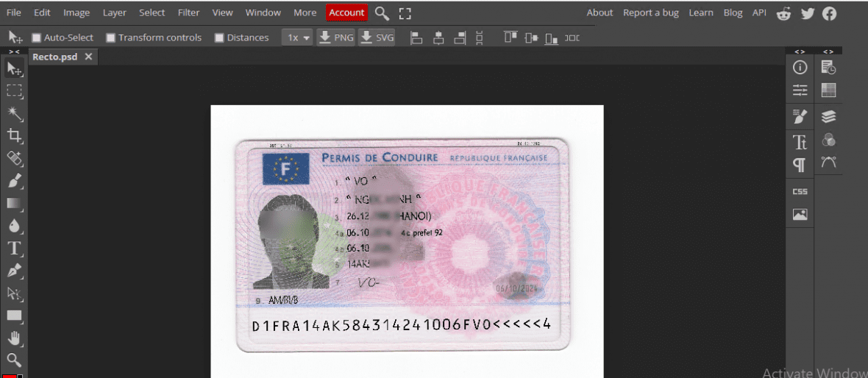Choose the Spot Healing Brush tool
The height and width of the screenshot is (378, 868).
pyautogui.click(x=14, y=158)
